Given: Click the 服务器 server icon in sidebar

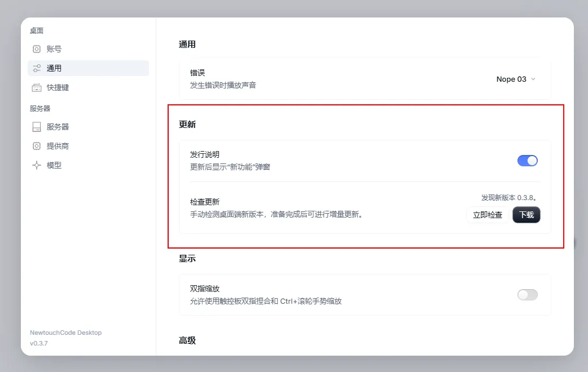Looking at the screenshot, I should coord(36,127).
